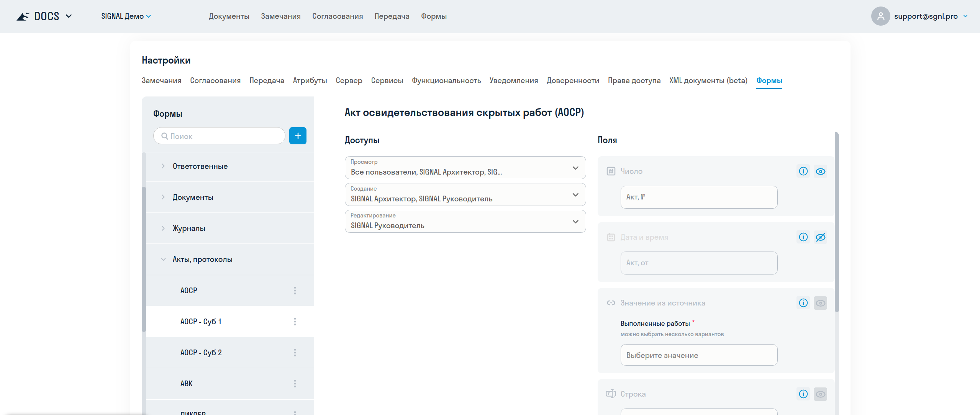Unhide the Дата и время field
Image resolution: width=980 pixels, height=415 pixels.
pos(821,237)
